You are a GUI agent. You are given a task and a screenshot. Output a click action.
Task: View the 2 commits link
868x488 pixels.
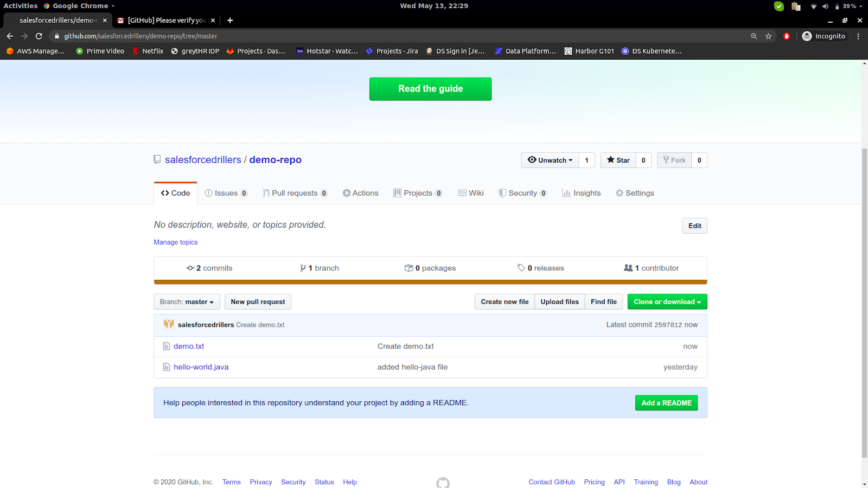click(209, 268)
